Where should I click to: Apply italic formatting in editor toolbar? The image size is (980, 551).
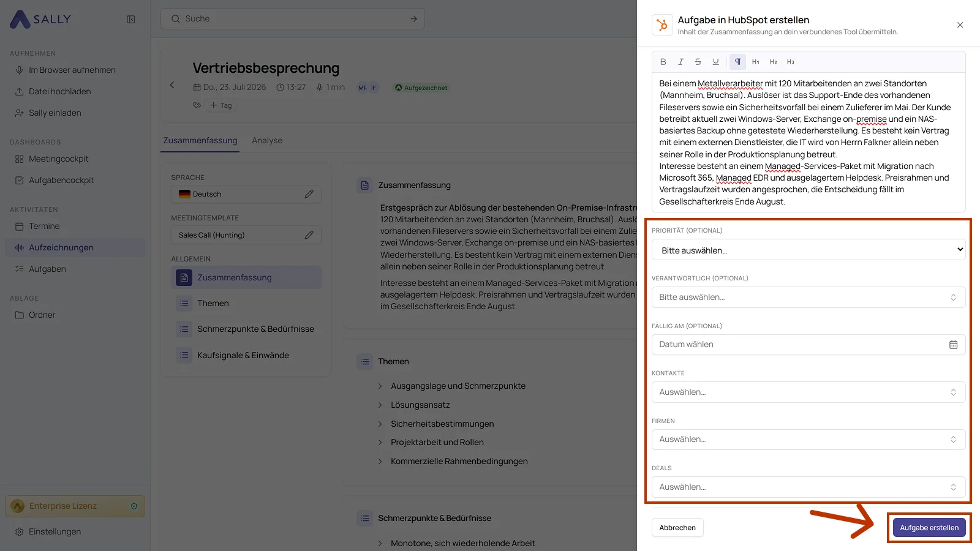click(x=680, y=62)
